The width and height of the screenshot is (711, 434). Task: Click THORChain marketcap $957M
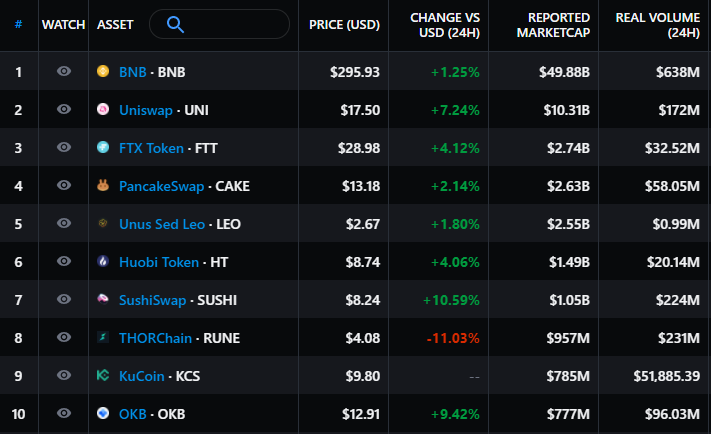[568, 338]
